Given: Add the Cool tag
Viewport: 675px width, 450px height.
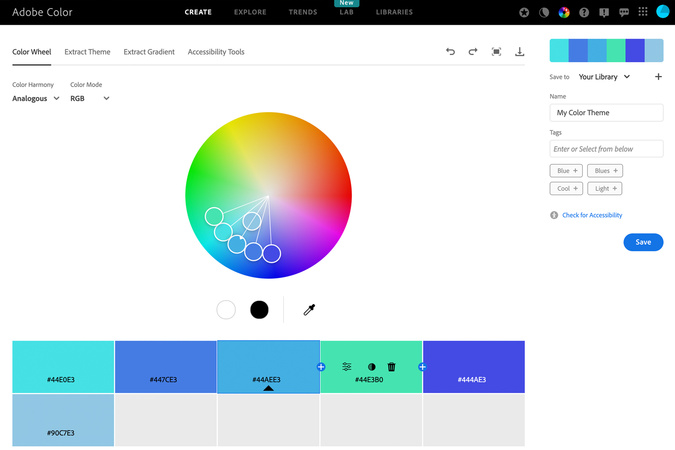Looking at the screenshot, I should (566, 188).
